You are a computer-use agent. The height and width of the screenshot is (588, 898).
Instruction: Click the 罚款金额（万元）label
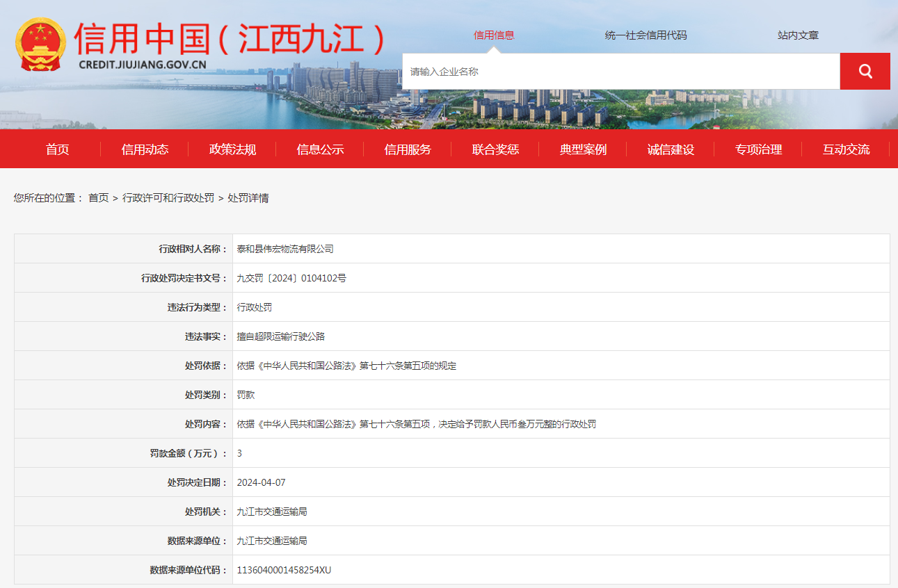(189, 453)
